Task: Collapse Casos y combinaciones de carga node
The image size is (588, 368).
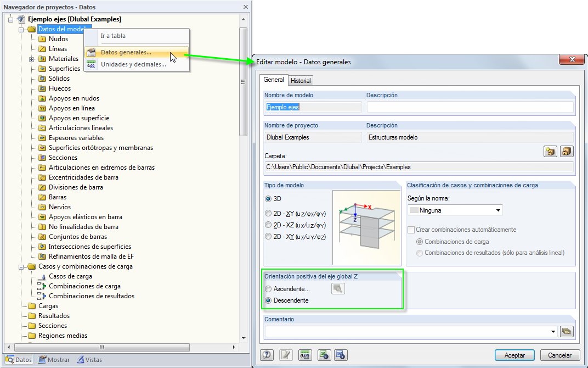Action: (21, 266)
